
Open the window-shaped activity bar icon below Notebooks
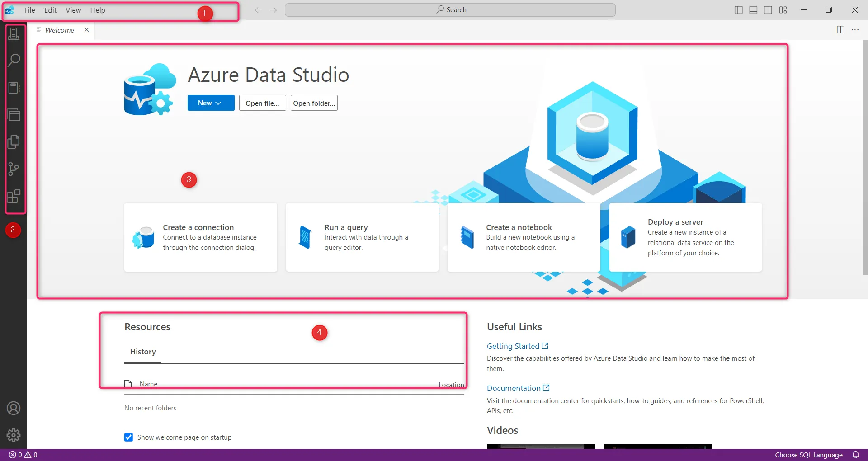14,115
